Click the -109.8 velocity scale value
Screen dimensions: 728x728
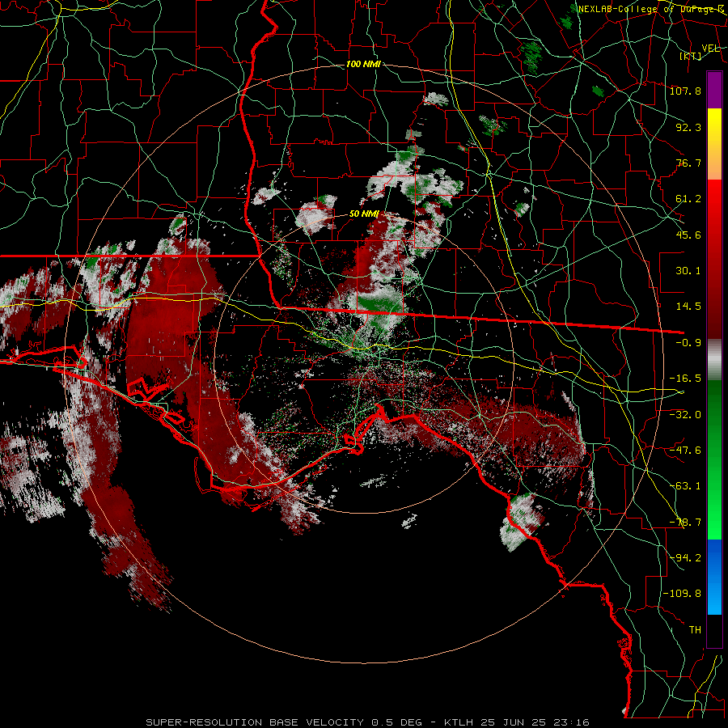[x=682, y=594]
